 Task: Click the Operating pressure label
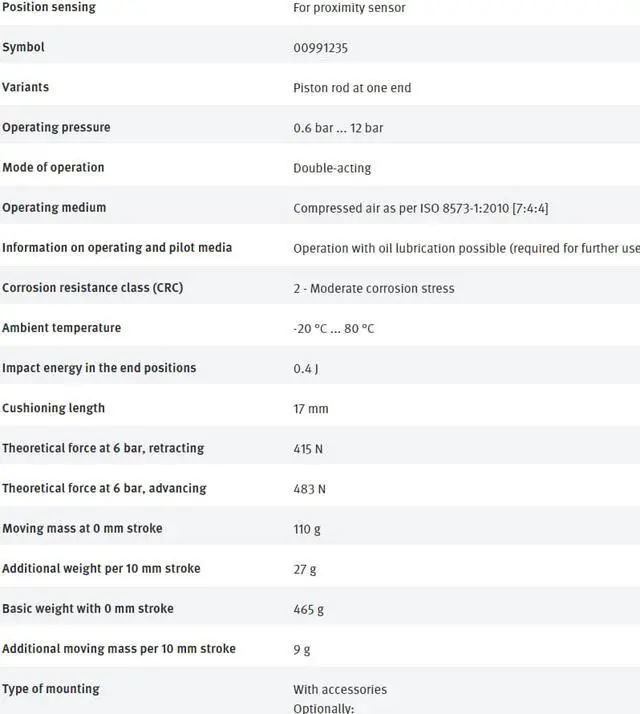[56, 127]
